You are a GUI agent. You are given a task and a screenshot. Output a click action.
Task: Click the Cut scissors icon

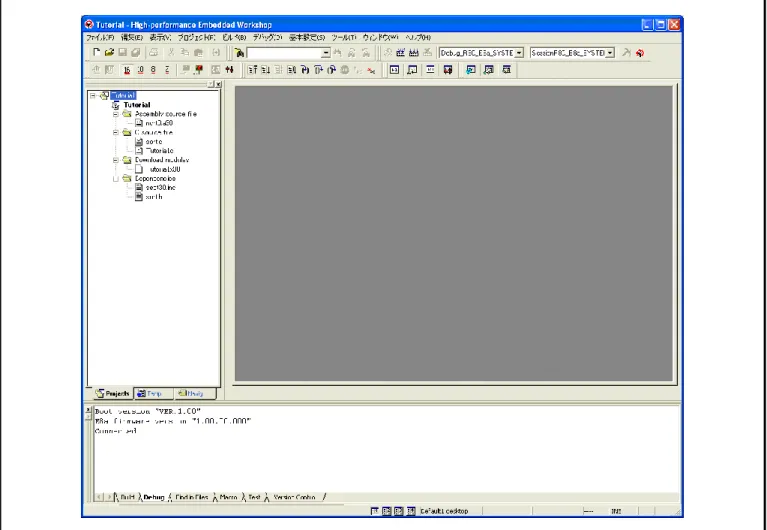171,52
